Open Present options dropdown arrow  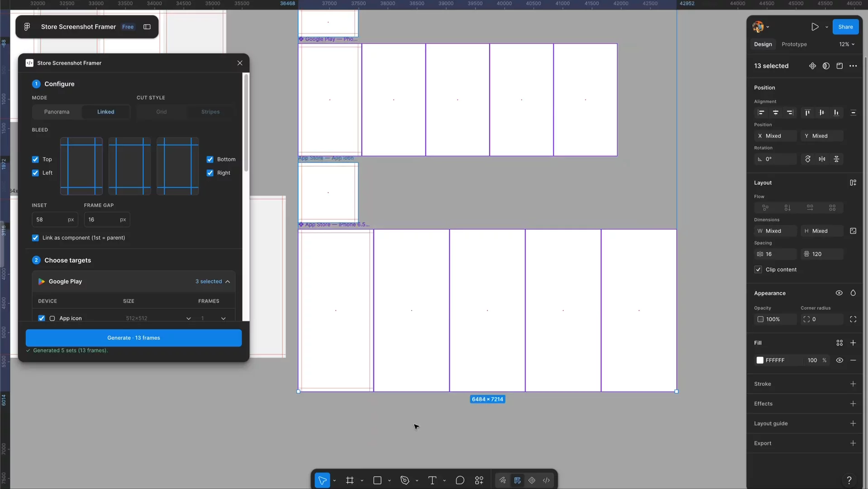pyautogui.click(x=827, y=27)
